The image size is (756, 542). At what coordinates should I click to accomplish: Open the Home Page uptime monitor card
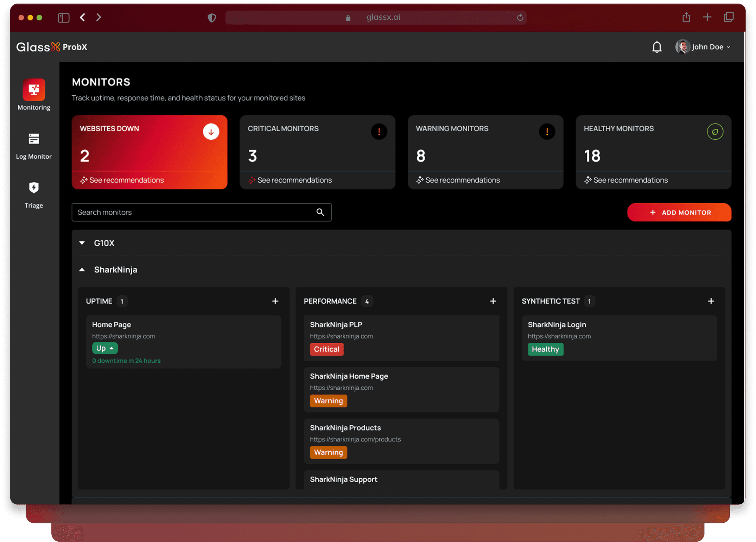(x=184, y=342)
